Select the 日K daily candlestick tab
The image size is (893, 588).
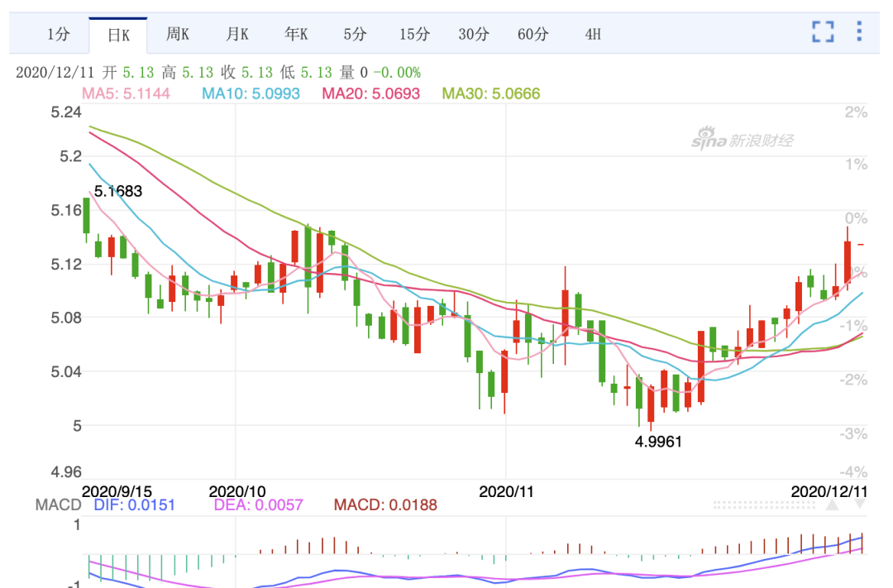[118, 36]
